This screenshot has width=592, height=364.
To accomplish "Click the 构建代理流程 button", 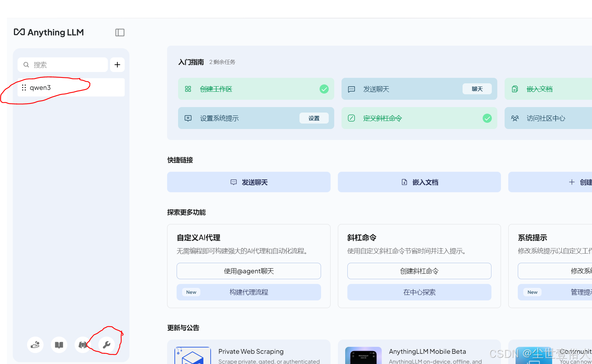I will pyautogui.click(x=249, y=292).
